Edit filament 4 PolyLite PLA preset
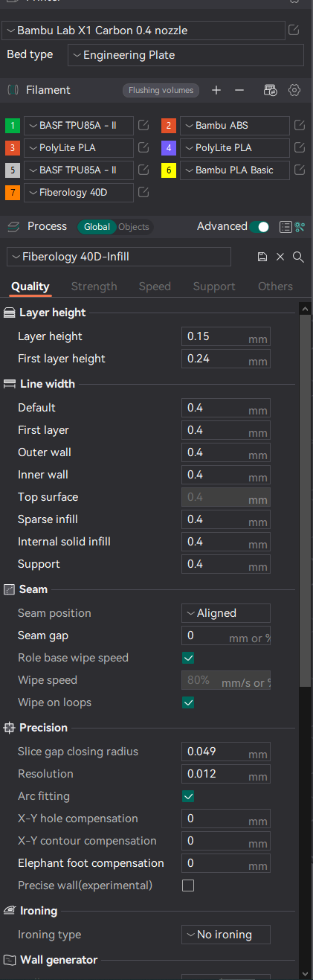This screenshot has height=980, width=313. point(300,147)
